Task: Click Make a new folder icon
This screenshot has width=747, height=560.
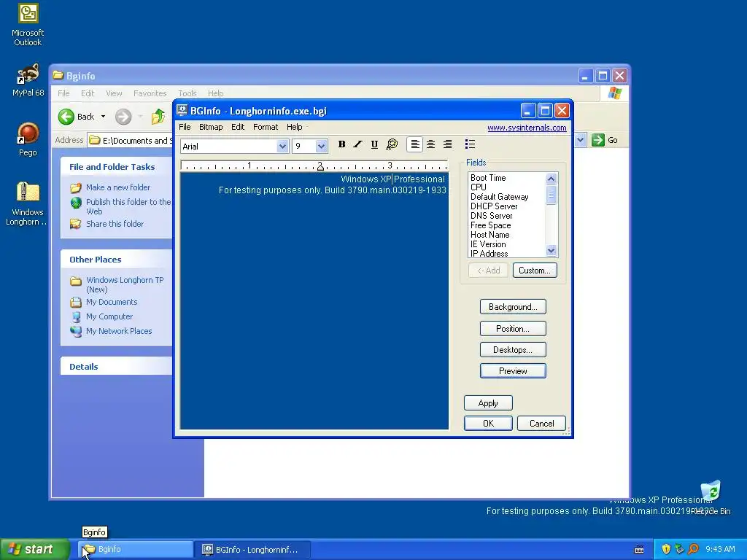Action: pos(76,187)
